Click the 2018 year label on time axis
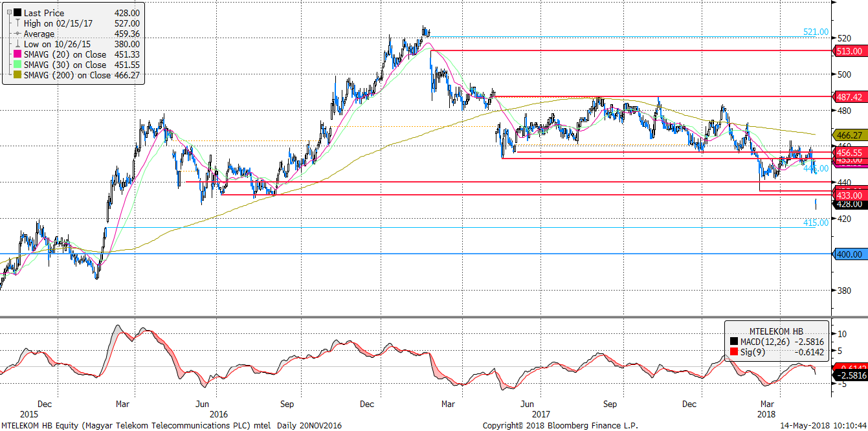This screenshot has width=868, height=431. (766, 414)
